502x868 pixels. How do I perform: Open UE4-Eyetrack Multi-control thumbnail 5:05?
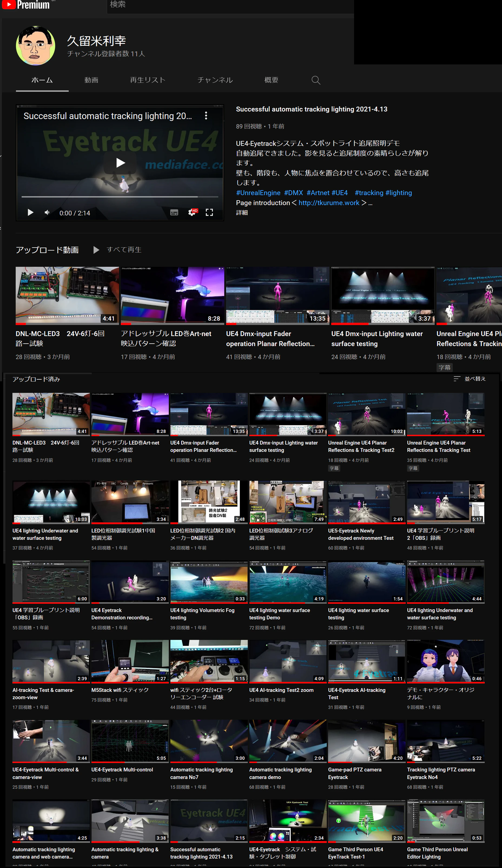coord(130,741)
